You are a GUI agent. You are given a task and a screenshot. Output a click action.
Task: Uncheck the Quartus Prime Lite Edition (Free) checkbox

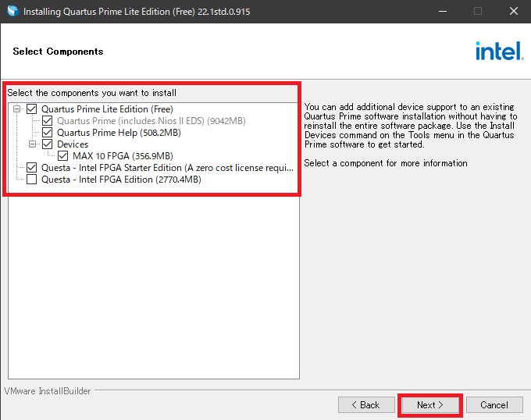tap(32, 109)
